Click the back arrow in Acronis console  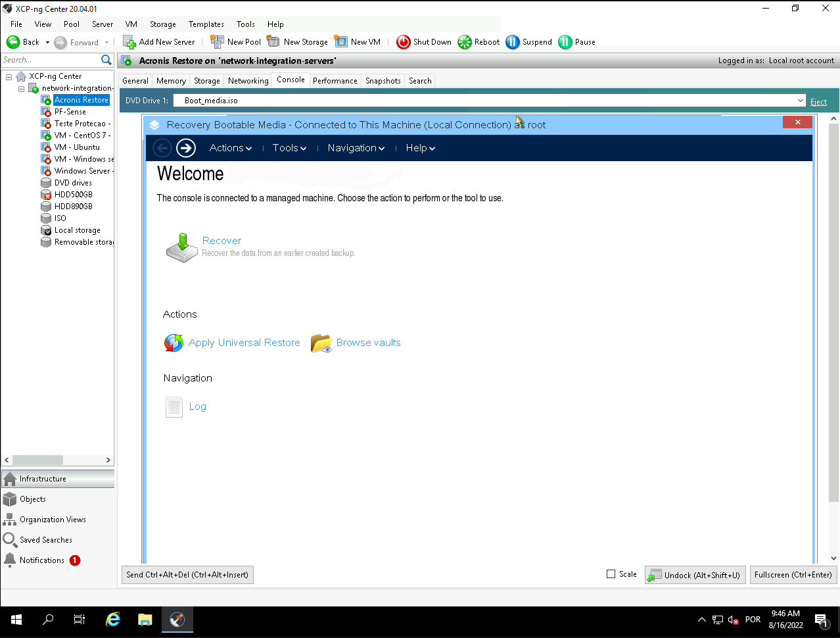coord(162,148)
